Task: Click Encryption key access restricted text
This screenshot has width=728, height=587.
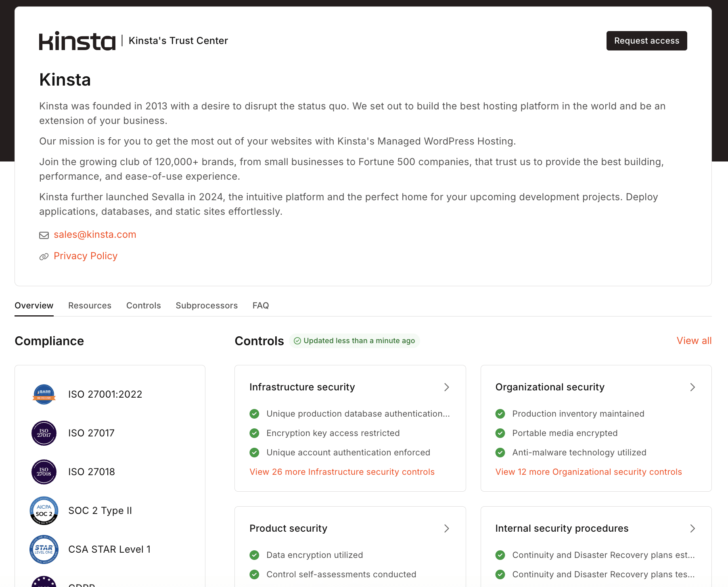Action: 333,433
